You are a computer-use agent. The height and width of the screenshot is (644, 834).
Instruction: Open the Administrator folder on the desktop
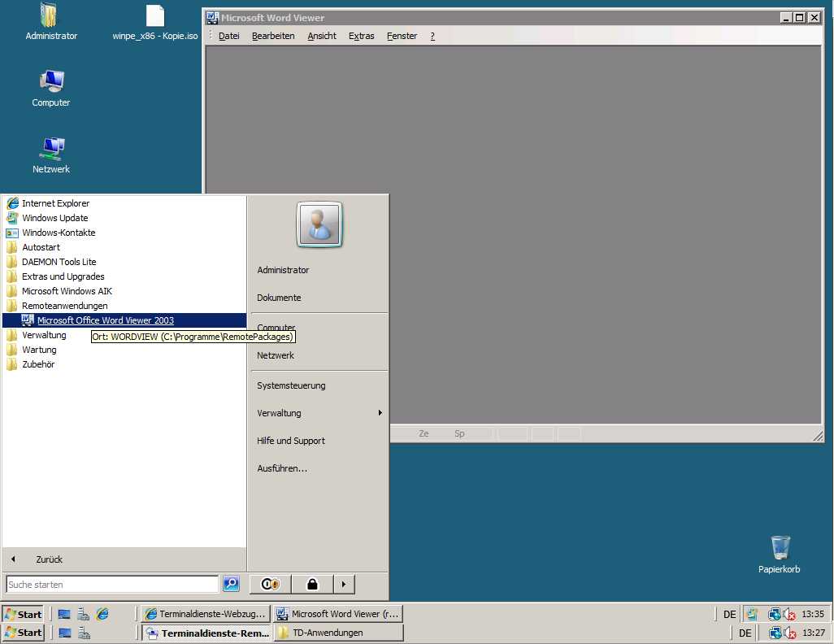50,21
